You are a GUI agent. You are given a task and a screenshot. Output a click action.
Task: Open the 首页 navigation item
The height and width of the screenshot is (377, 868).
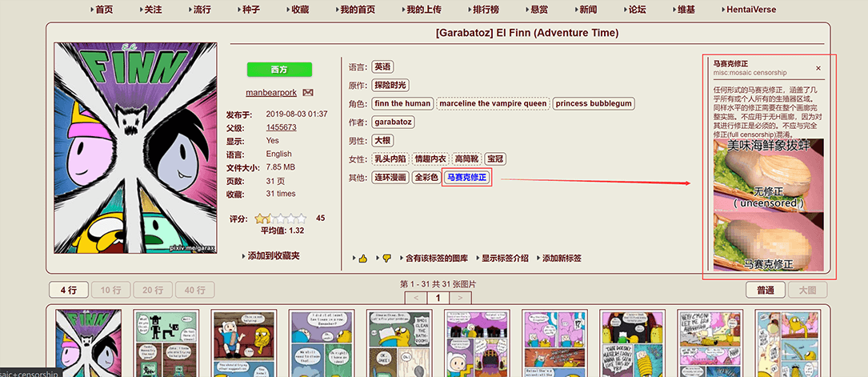pos(105,10)
